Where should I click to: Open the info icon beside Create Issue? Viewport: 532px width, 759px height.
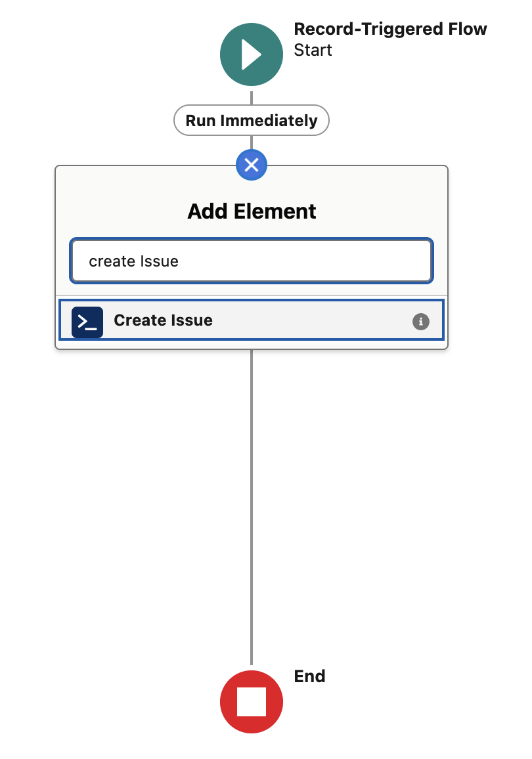point(420,322)
